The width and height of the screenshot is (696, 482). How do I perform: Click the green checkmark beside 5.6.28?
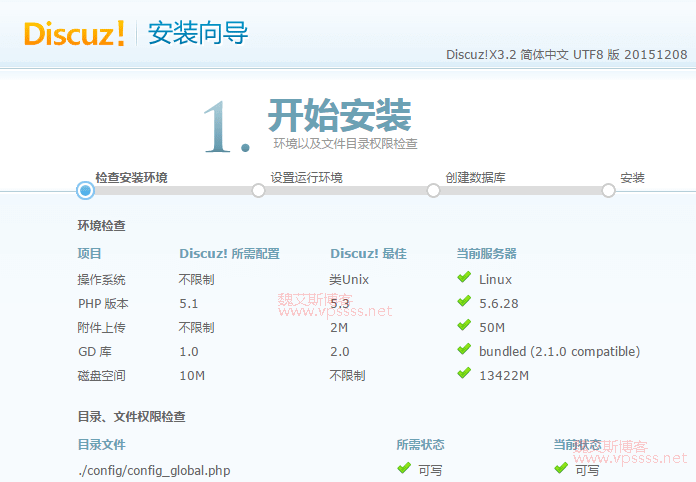(x=464, y=303)
